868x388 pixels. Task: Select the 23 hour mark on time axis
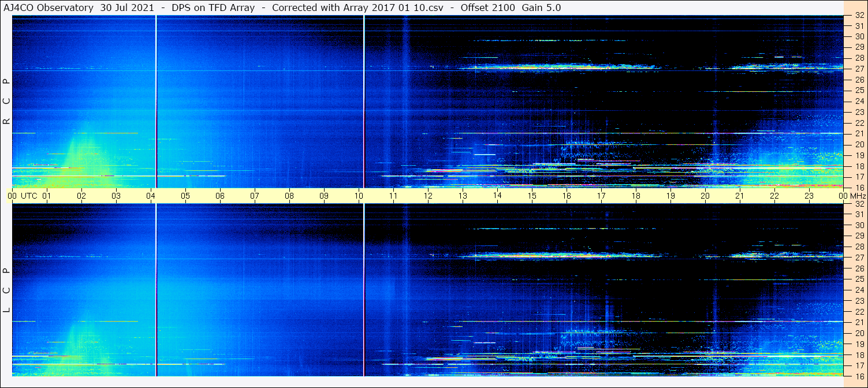click(x=809, y=196)
